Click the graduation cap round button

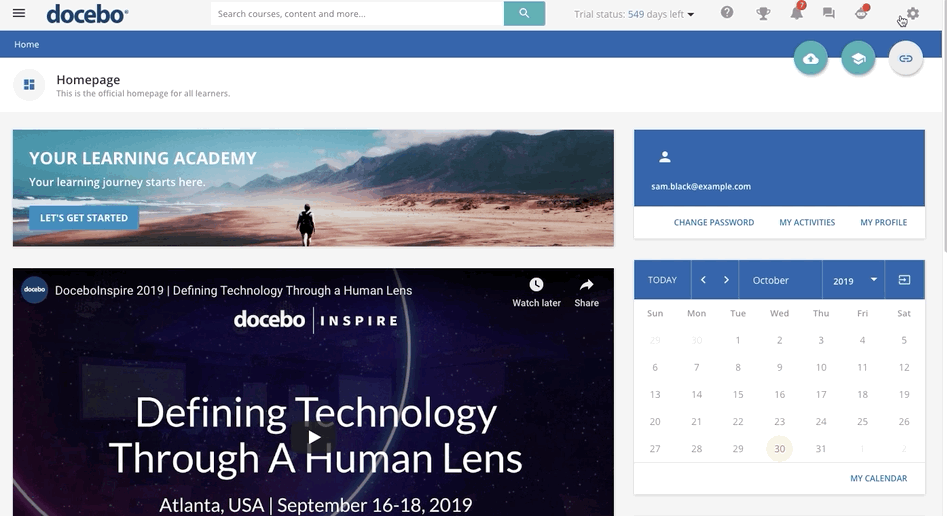(858, 59)
